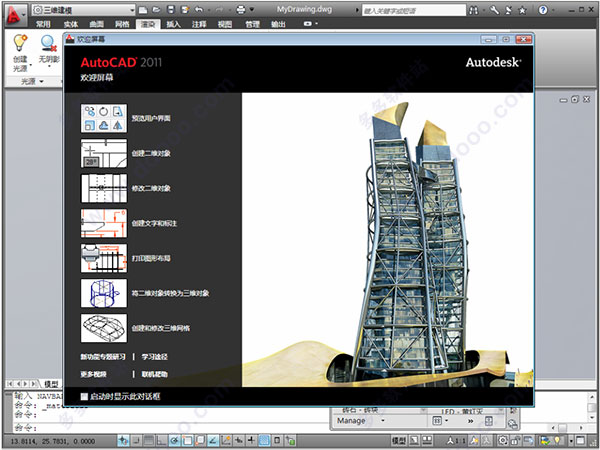Open the New Features Workshop link
Screen dimensions: 600x450
coord(103,357)
